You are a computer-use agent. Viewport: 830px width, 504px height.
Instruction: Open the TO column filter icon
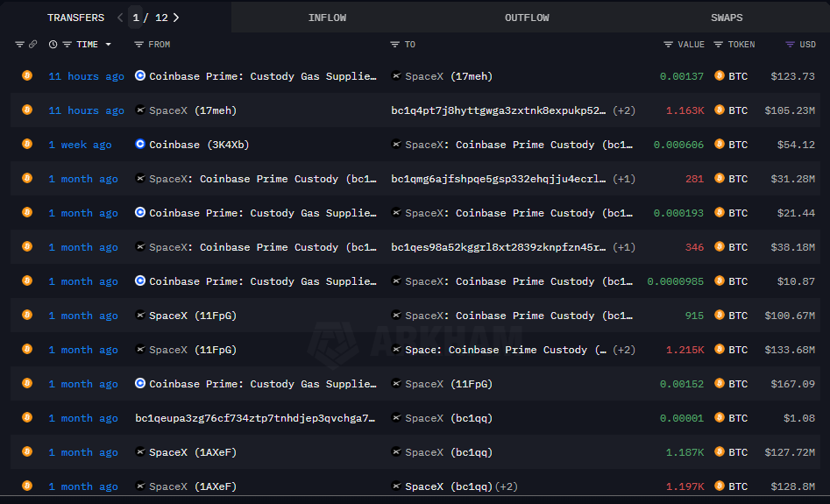tap(394, 45)
